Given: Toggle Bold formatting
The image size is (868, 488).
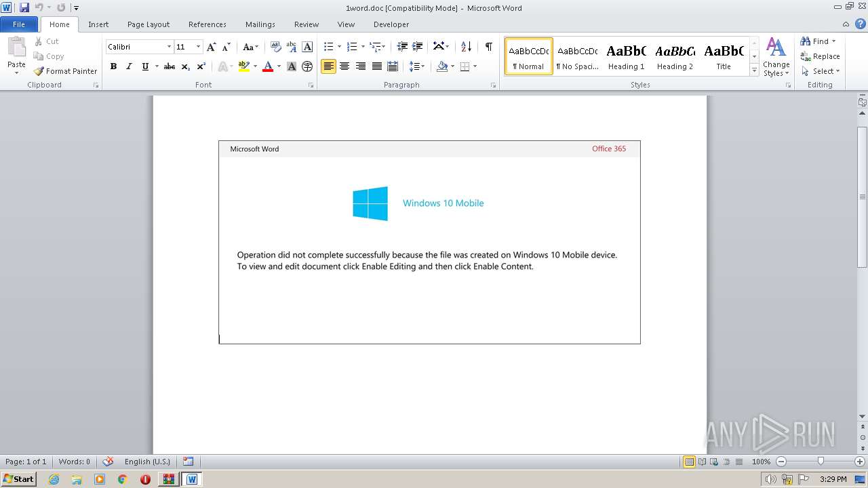Looking at the screenshot, I should pyautogui.click(x=113, y=66).
